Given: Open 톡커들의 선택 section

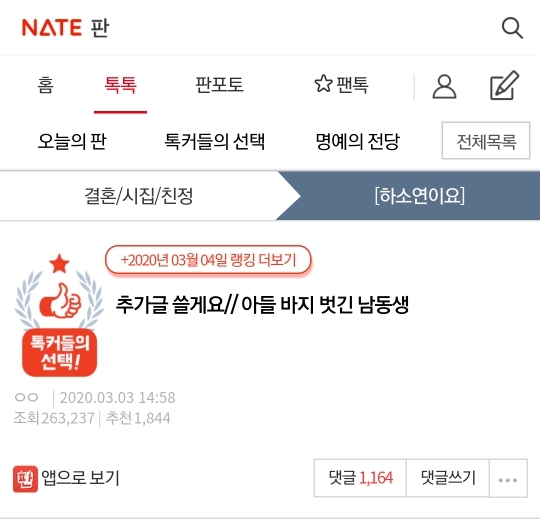Looking at the screenshot, I should tap(214, 141).
